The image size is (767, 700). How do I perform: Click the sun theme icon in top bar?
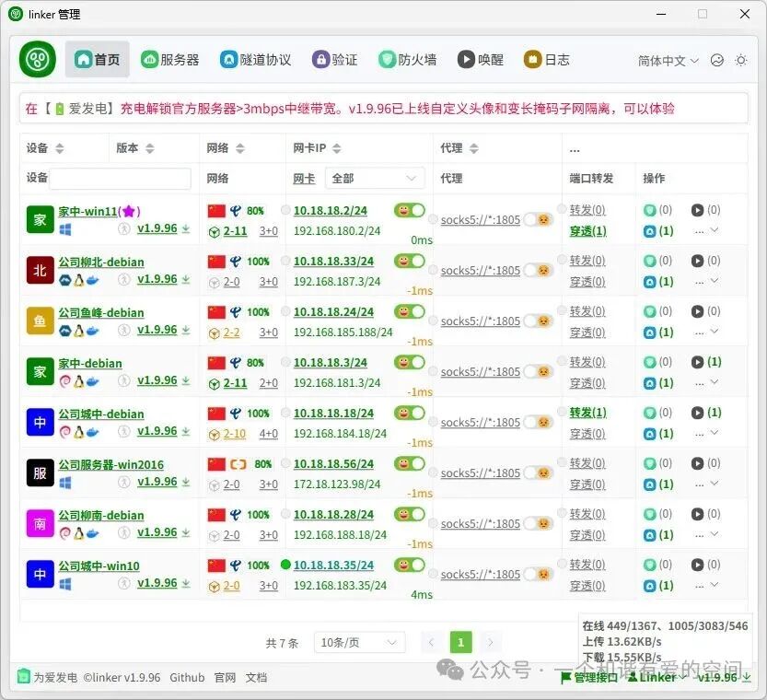741,61
